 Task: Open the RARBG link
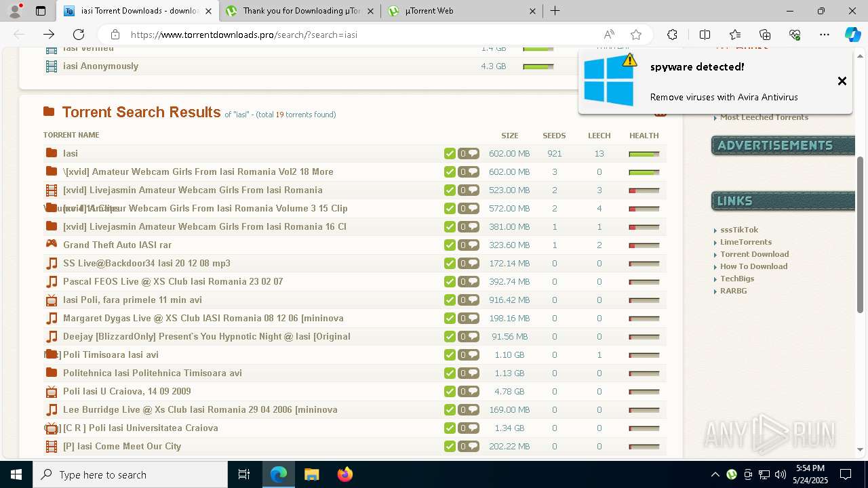click(x=734, y=291)
